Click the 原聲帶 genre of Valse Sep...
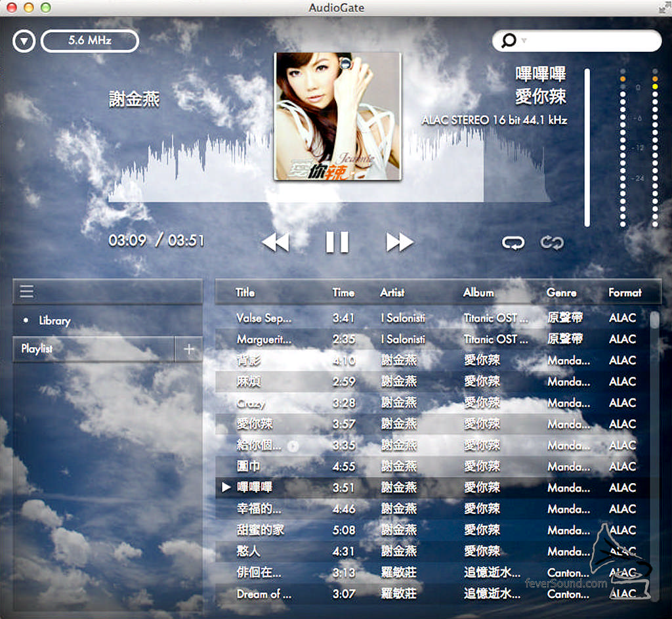 click(565, 318)
